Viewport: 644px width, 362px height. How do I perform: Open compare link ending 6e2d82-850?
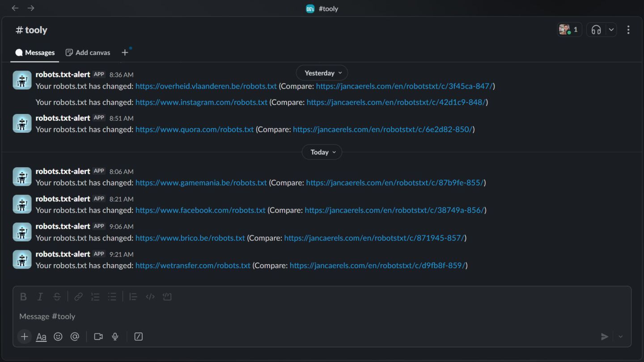pyautogui.click(x=383, y=129)
